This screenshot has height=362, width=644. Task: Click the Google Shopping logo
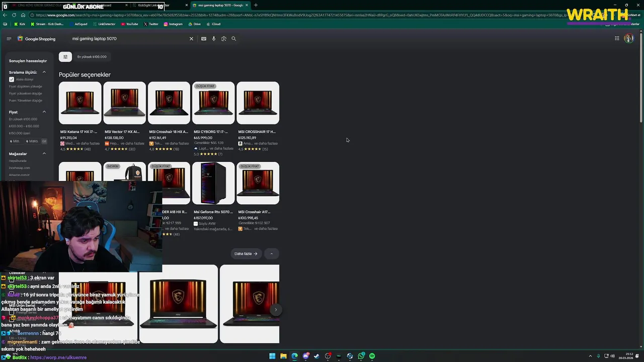pos(36,39)
